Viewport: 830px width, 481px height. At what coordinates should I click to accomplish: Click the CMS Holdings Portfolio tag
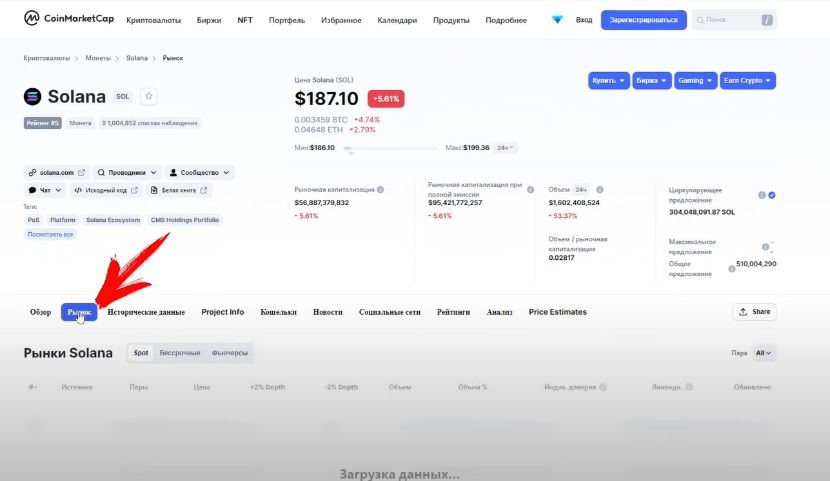pyautogui.click(x=185, y=220)
